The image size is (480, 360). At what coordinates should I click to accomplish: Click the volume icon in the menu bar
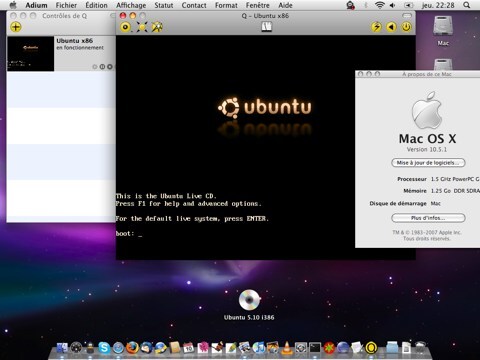tap(393, 5)
